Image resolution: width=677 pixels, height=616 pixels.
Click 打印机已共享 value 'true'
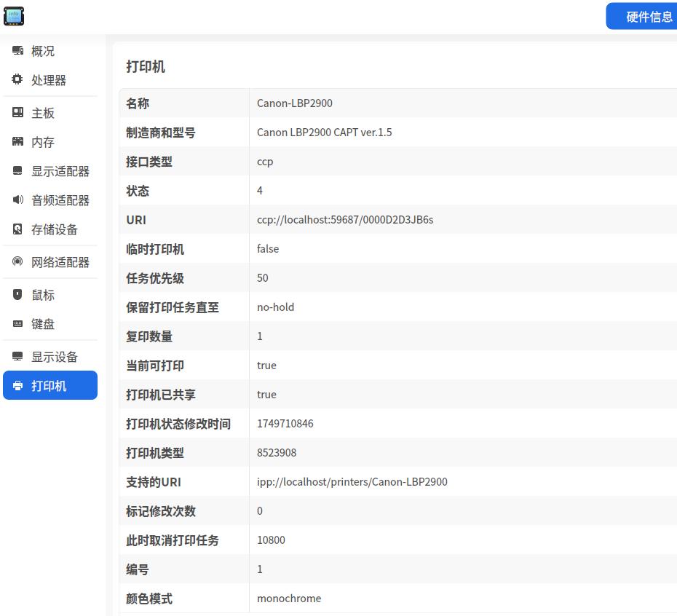point(266,395)
